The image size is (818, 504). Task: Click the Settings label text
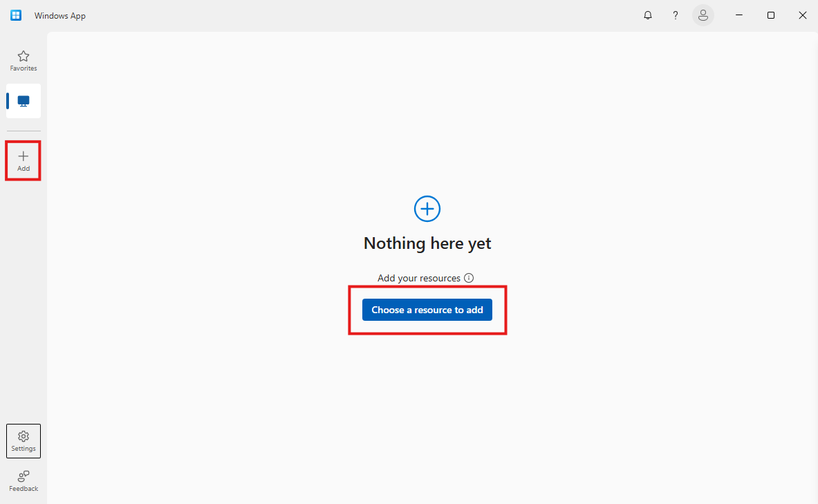pos(23,447)
